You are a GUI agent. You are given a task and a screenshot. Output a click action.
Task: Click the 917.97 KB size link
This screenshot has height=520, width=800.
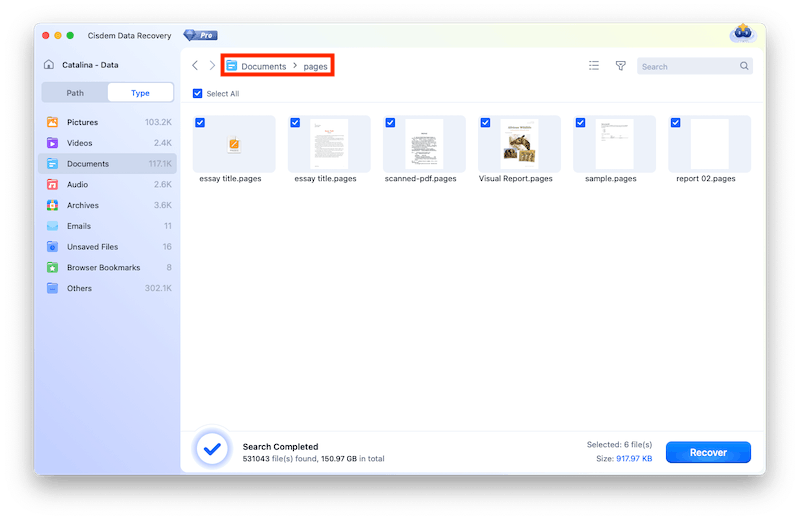point(634,458)
